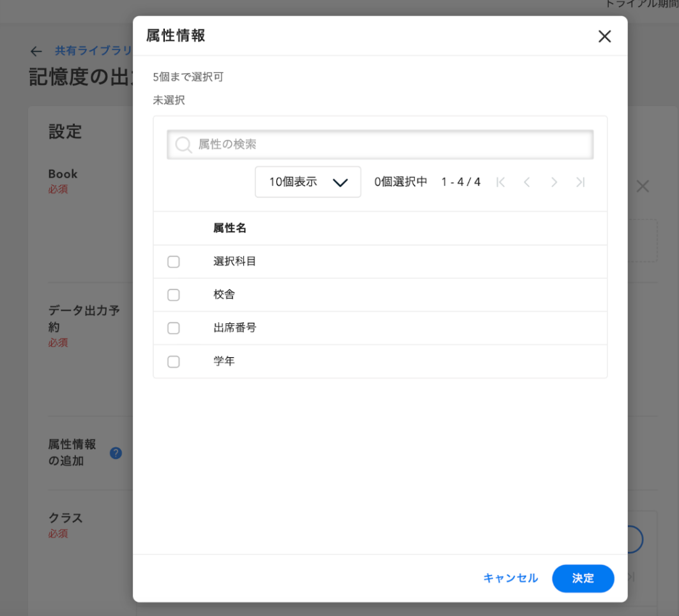Click the X icon in the background Book row

click(x=643, y=187)
